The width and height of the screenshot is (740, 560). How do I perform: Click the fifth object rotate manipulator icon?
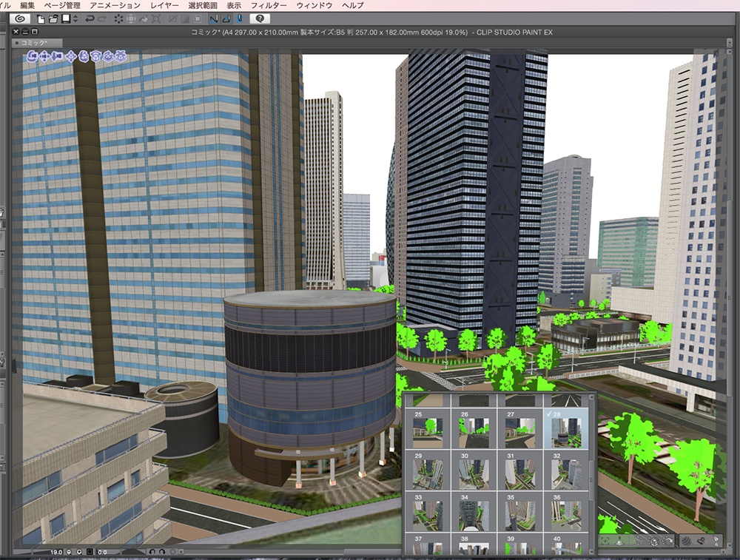coord(84,57)
